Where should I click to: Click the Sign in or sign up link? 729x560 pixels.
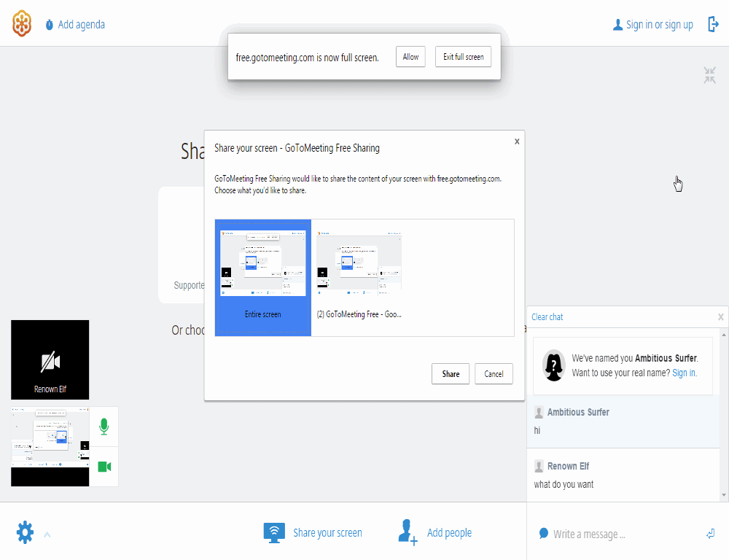click(659, 25)
